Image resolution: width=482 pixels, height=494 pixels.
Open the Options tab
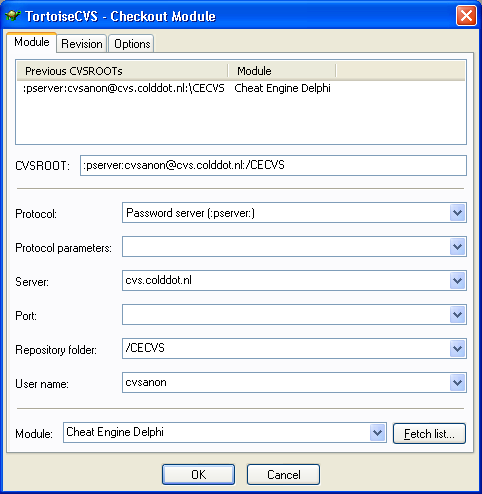pyautogui.click(x=132, y=44)
